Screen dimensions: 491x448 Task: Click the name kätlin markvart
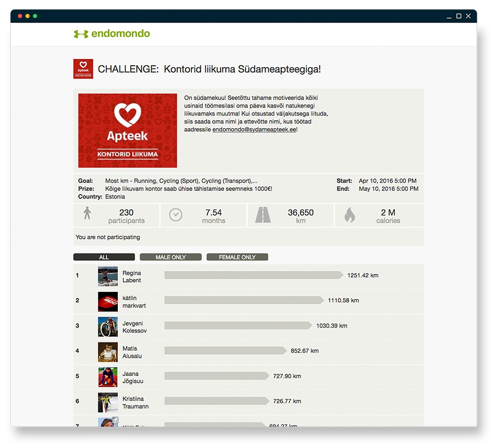(134, 302)
